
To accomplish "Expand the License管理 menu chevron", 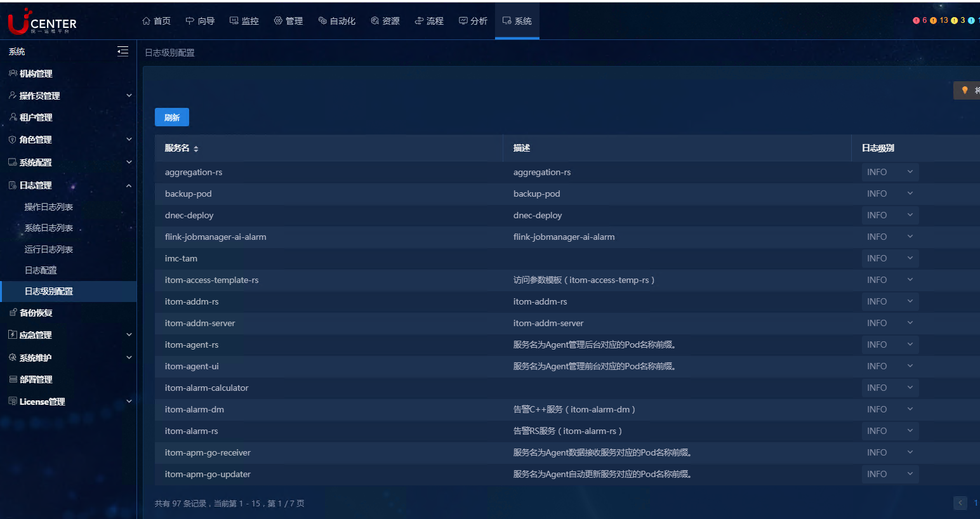I will [x=129, y=402].
